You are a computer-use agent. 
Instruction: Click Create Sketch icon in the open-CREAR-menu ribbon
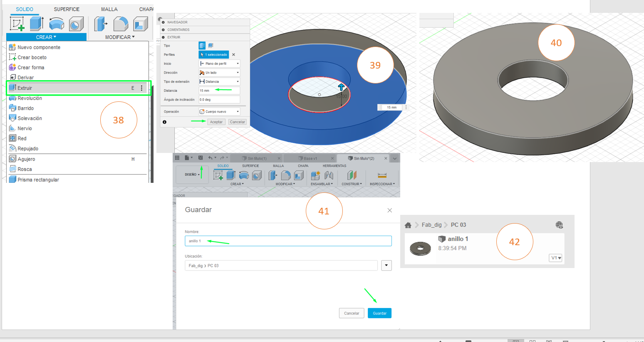pyautogui.click(x=17, y=24)
